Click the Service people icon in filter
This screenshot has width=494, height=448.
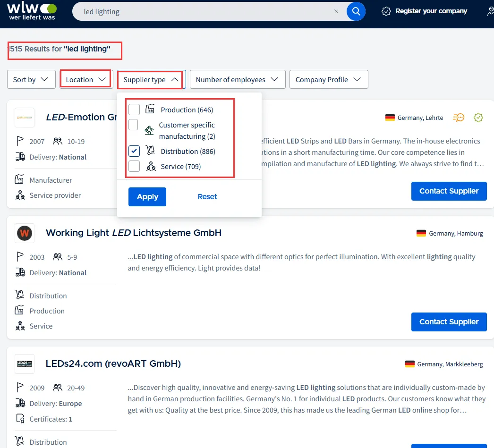coord(151,166)
